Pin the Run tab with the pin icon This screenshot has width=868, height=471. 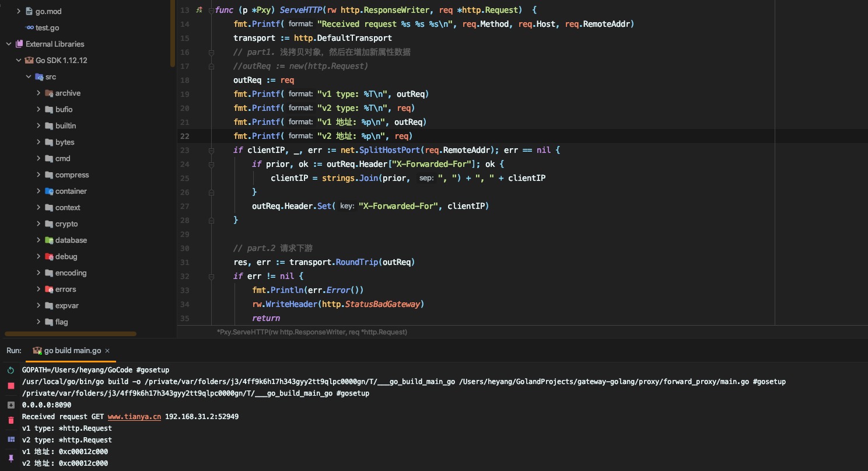click(11, 458)
